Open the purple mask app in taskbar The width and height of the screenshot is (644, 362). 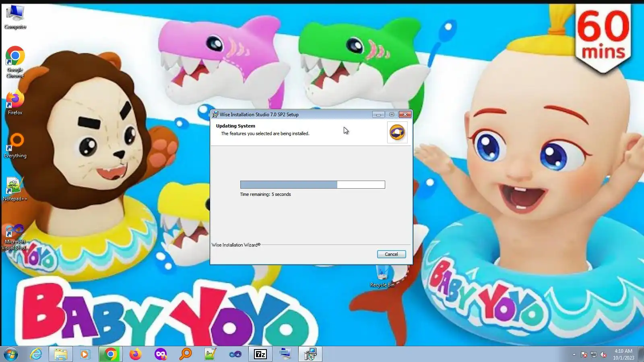[x=161, y=354]
